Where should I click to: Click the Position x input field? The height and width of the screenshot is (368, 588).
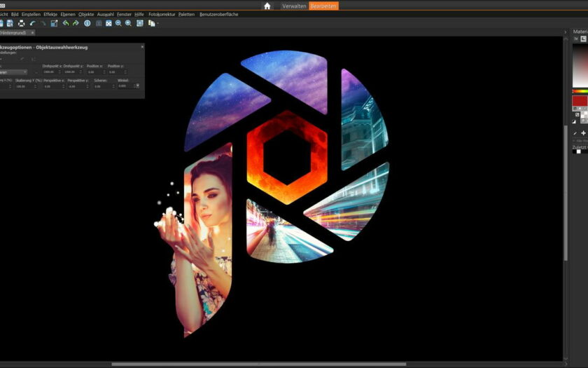[x=96, y=71]
